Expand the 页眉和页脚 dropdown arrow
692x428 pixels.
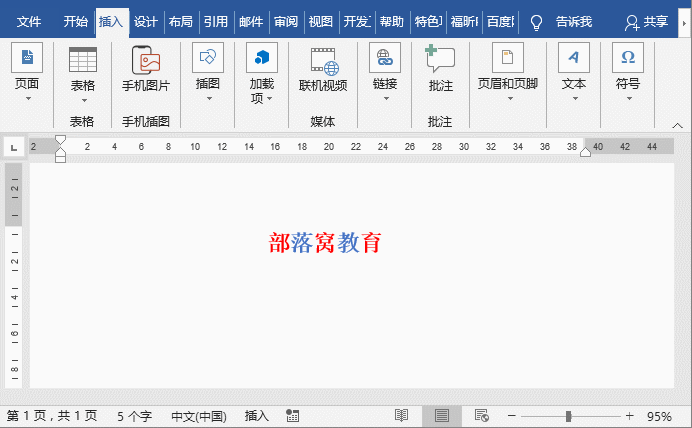[510, 98]
